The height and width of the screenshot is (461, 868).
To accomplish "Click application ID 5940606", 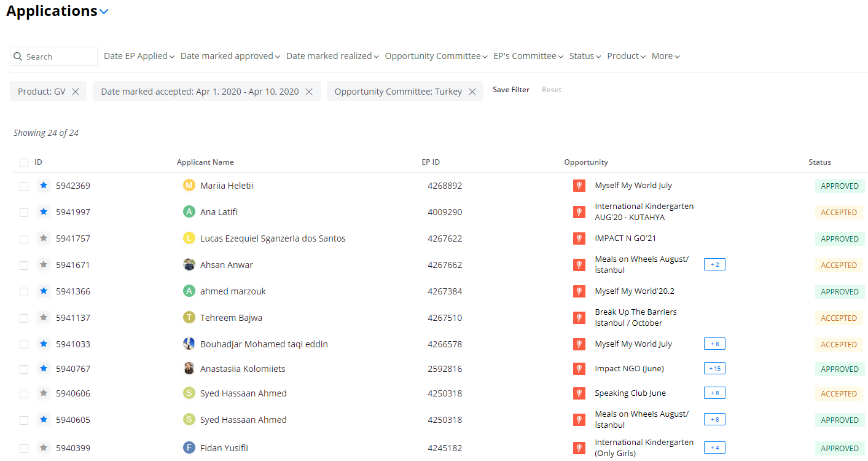I will pos(73,393).
